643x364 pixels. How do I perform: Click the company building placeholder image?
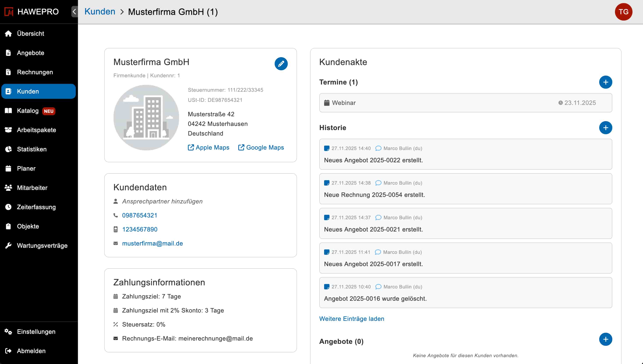146,117
